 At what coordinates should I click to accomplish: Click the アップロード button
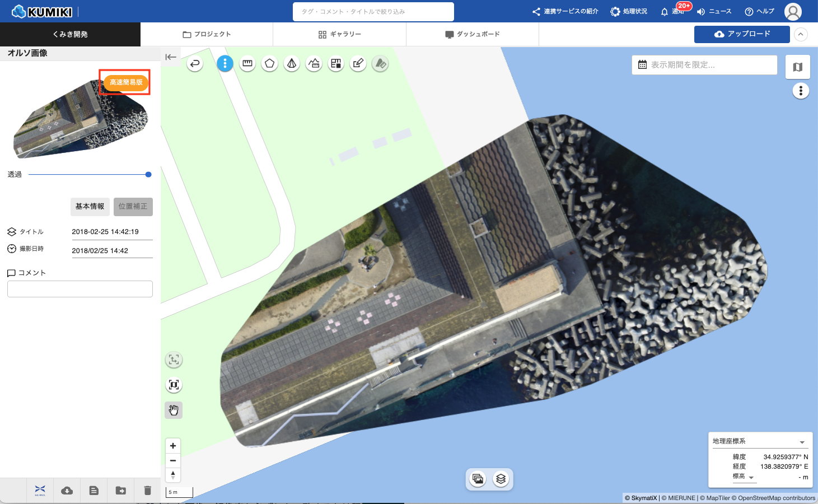(x=742, y=34)
